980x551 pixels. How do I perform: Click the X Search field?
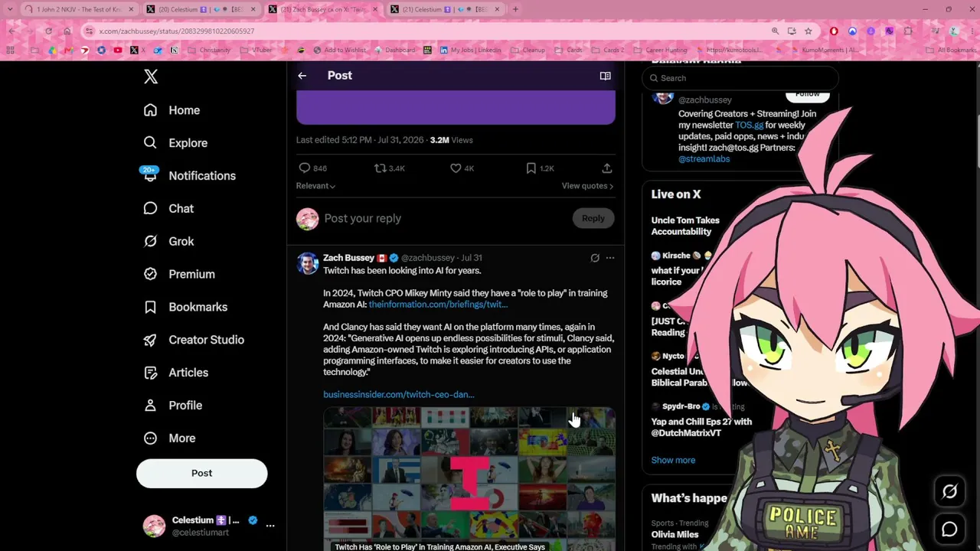click(740, 78)
